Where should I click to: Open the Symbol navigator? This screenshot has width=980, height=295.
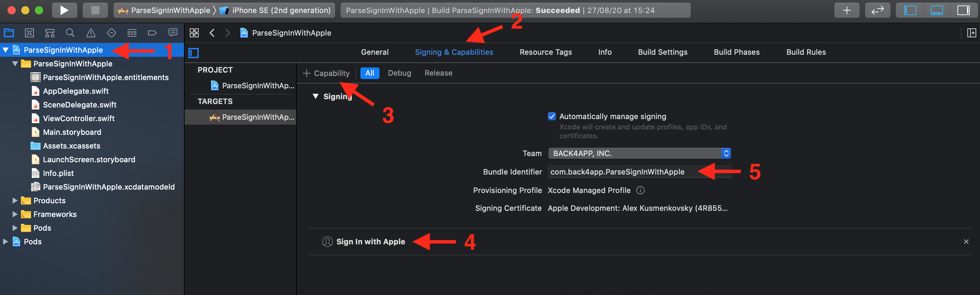(x=50, y=33)
